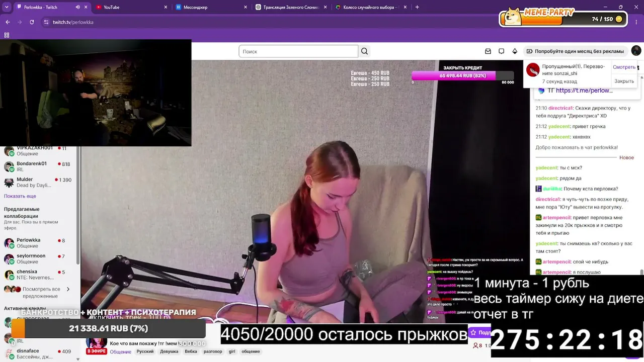Close the Мессенджер tab
644x362 pixels.
[246, 7]
